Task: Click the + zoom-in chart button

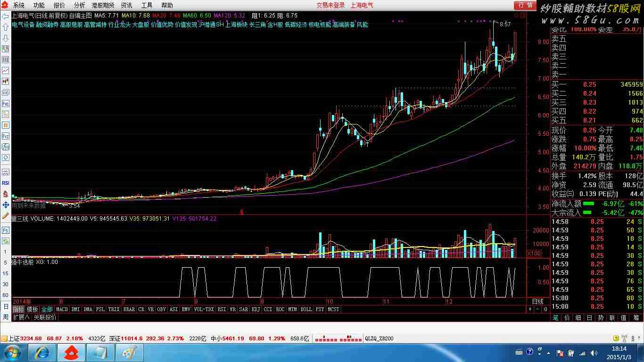Action: pyautogui.click(x=530, y=309)
